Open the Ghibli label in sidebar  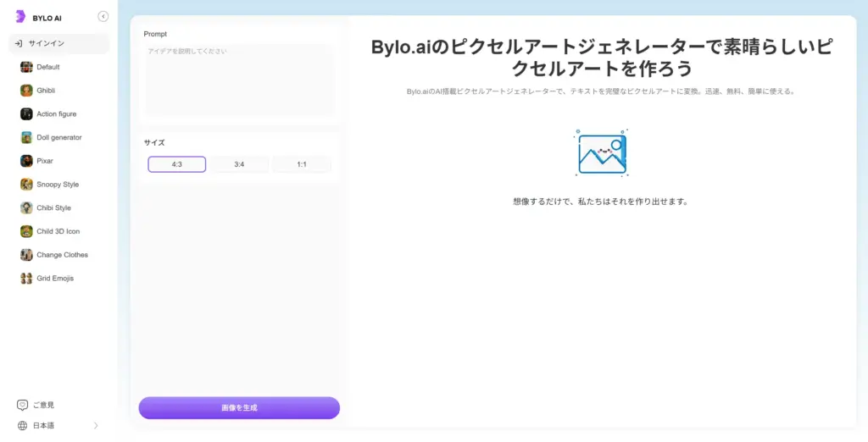pos(46,90)
